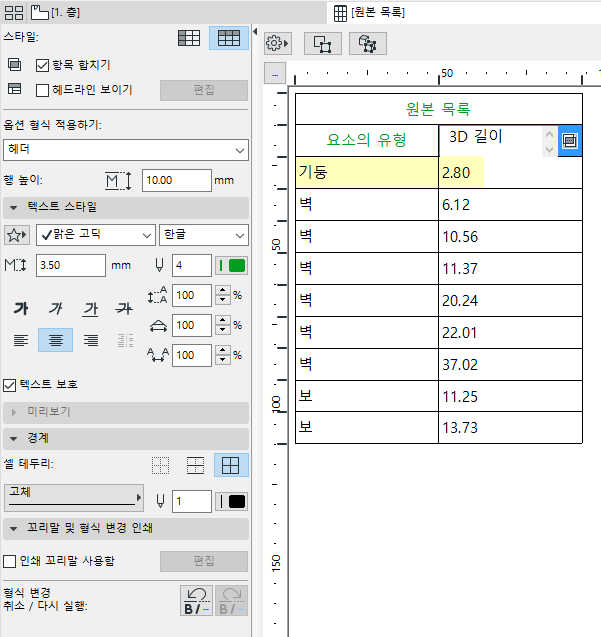Click the select-in-3D toolbar icon

pos(368,43)
